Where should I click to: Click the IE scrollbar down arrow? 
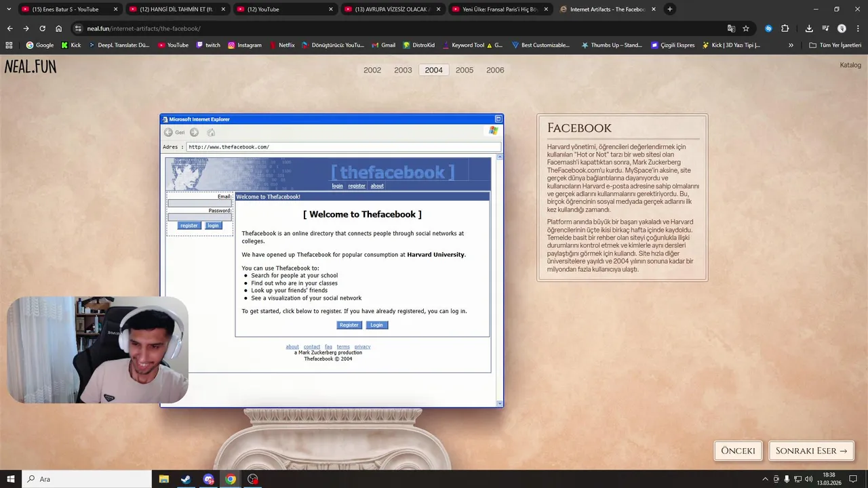point(500,403)
